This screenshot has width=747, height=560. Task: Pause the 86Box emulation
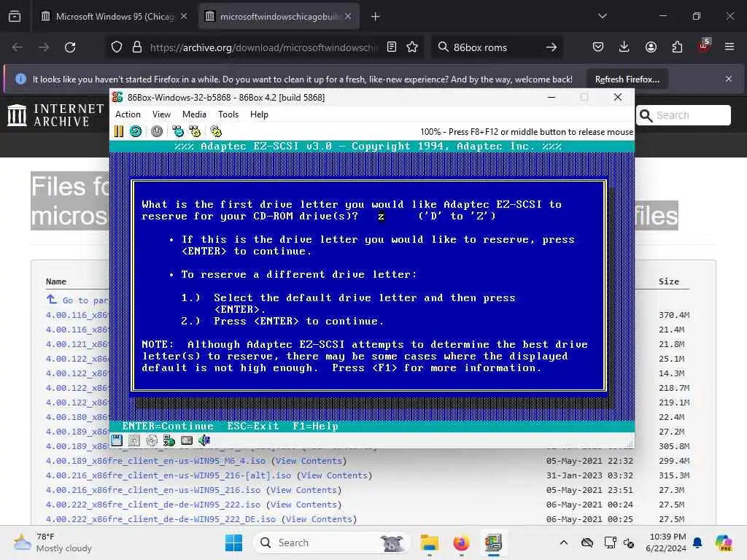(x=119, y=131)
